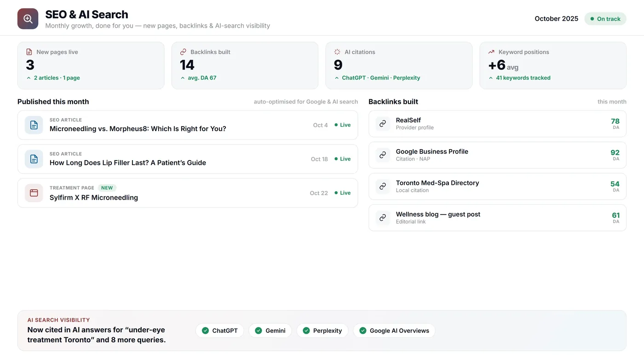
Task: Open the RealSelf backlink entry
Action: [x=497, y=123]
